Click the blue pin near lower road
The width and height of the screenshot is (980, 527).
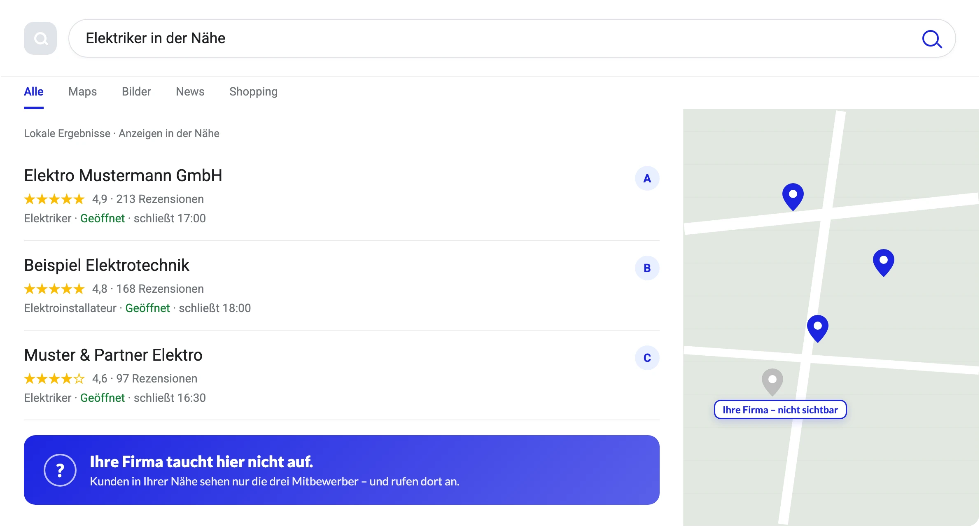[817, 328]
